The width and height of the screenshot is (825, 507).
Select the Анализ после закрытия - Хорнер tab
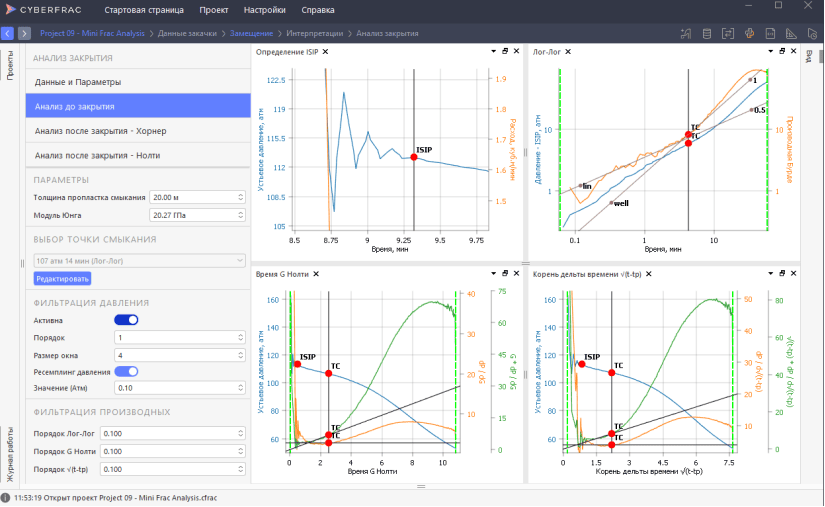tap(137, 131)
